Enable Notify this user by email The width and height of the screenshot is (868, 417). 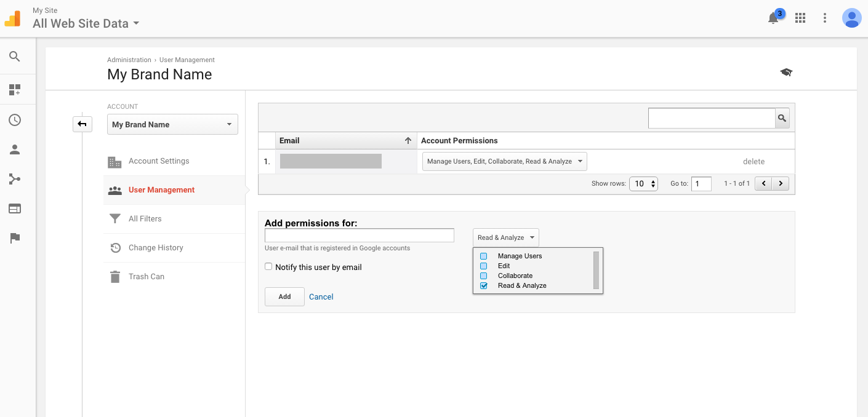point(268,267)
